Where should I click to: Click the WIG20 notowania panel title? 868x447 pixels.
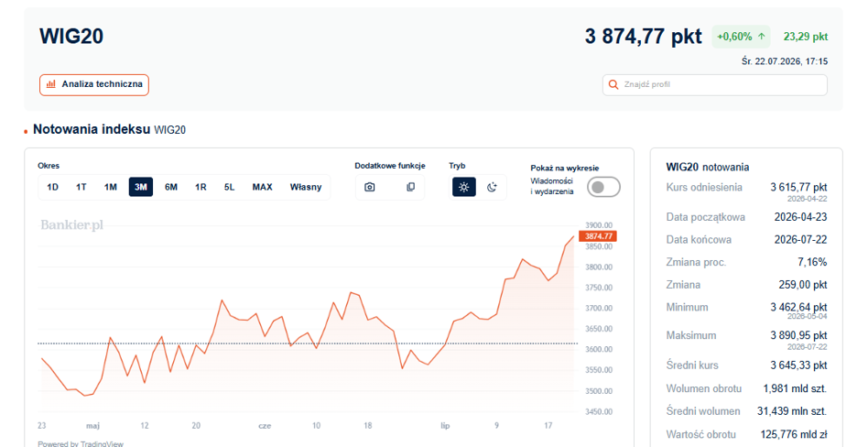tap(708, 167)
